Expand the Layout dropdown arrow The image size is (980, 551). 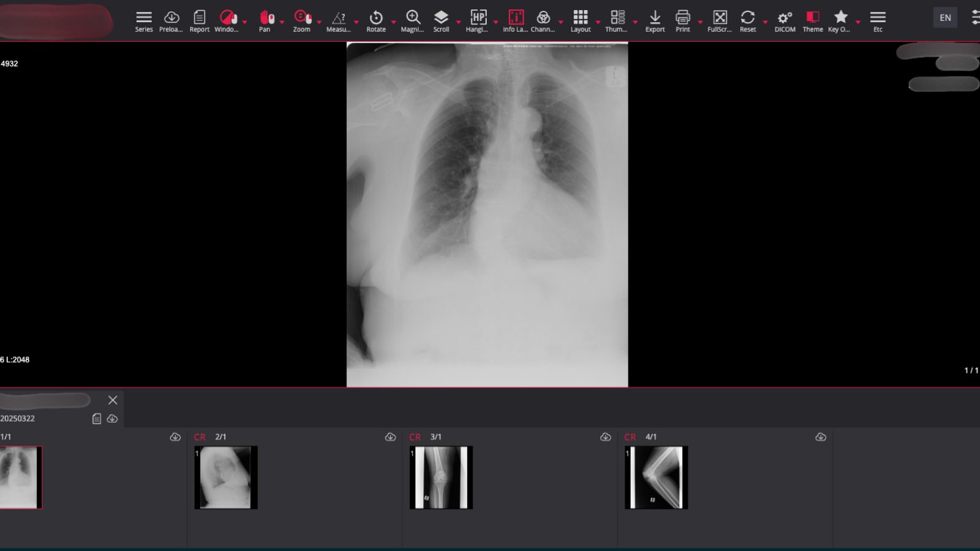[x=598, y=22]
